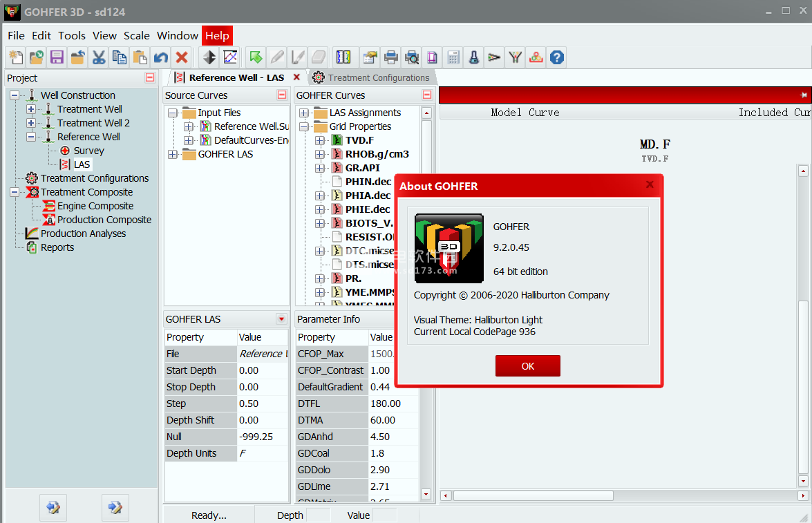
Task: Click the Paste clipboard icon
Action: coord(140,57)
